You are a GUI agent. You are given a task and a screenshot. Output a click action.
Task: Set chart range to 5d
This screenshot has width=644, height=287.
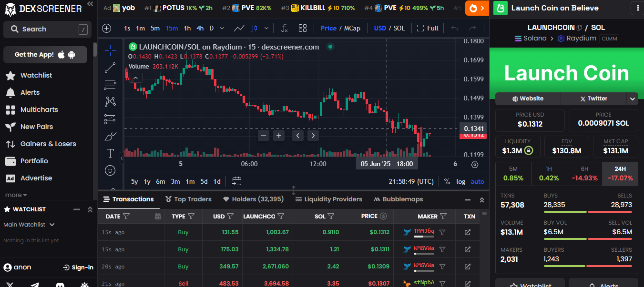[204, 181]
